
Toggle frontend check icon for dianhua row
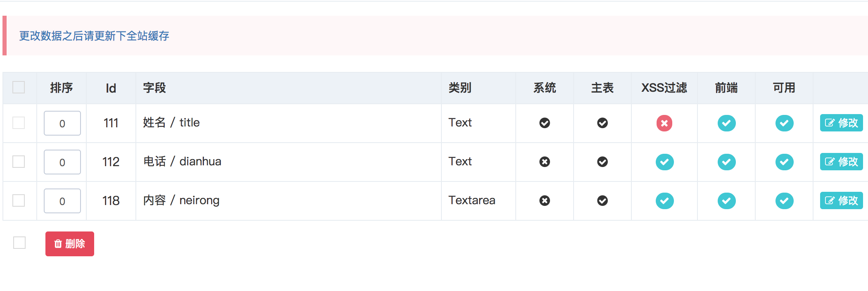pyautogui.click(x=726, y=162)
